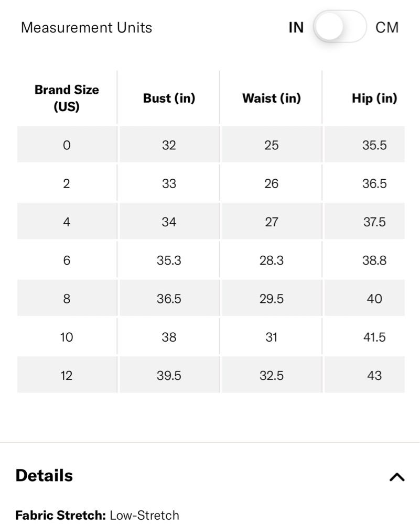Click the Waist (in) column header
420x524 pixels.
tap(271, 98)
